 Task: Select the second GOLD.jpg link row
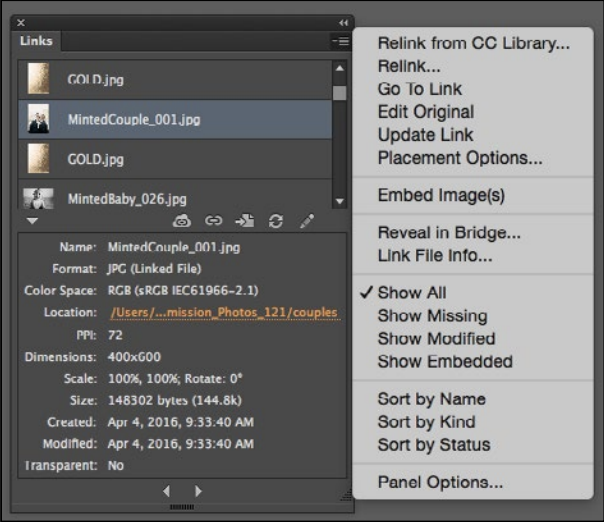pos(175,159)
